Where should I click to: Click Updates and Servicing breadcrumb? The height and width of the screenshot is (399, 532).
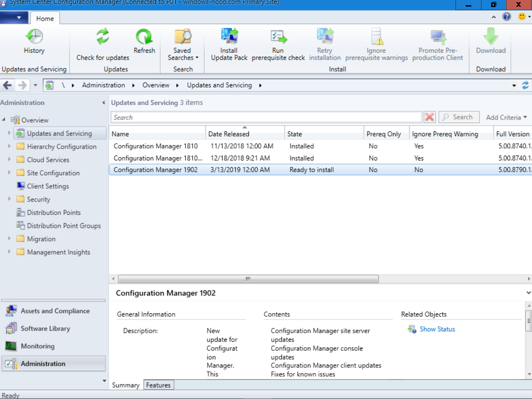pos(219,85)
